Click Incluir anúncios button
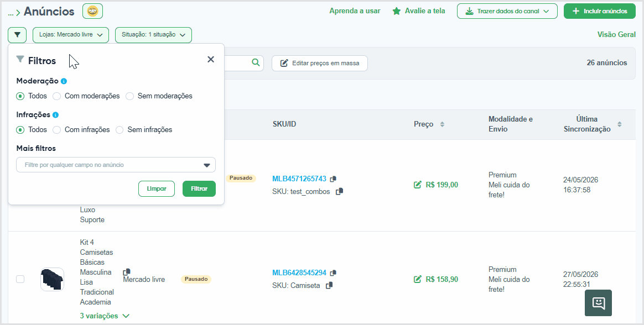 tap(600, 11)
